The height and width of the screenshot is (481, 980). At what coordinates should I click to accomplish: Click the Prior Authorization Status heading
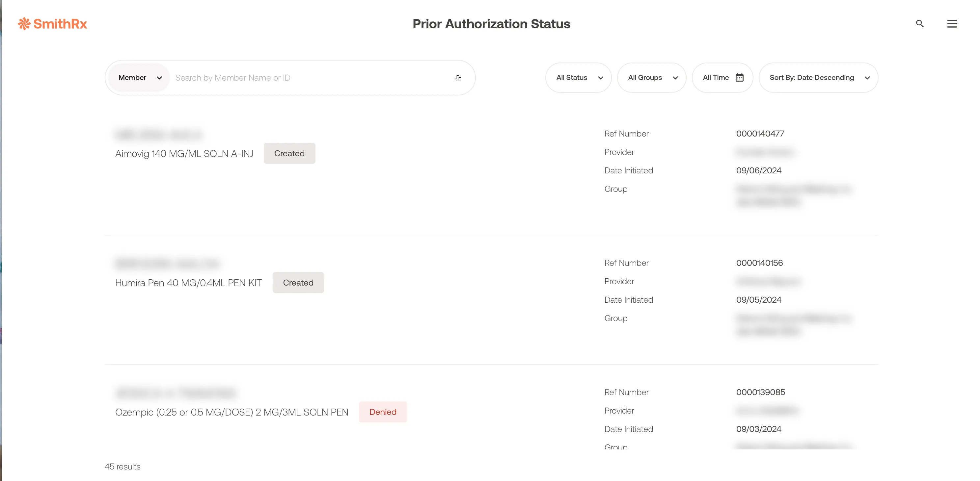pos(491,24)
